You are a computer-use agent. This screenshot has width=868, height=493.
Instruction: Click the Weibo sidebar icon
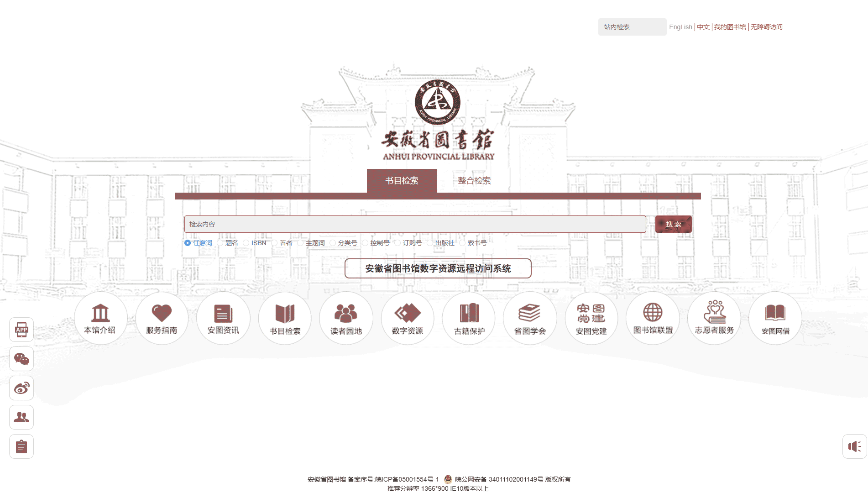[21, 388]
